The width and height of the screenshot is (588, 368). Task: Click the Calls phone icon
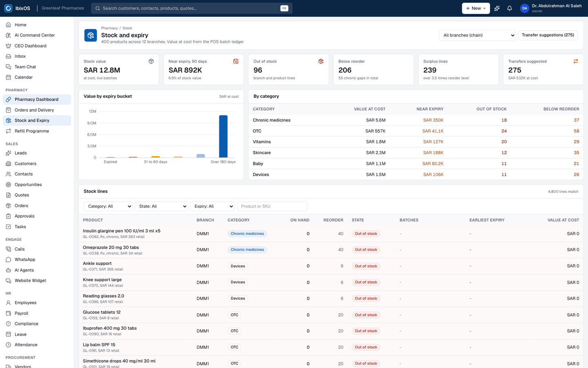pos(8,249)
